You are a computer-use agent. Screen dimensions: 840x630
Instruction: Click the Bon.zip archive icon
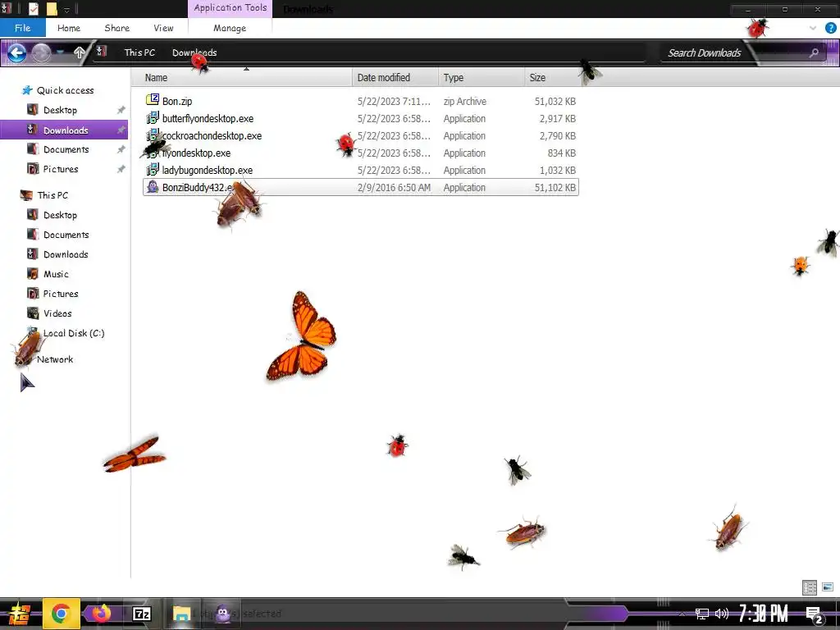tap(153, 99)
